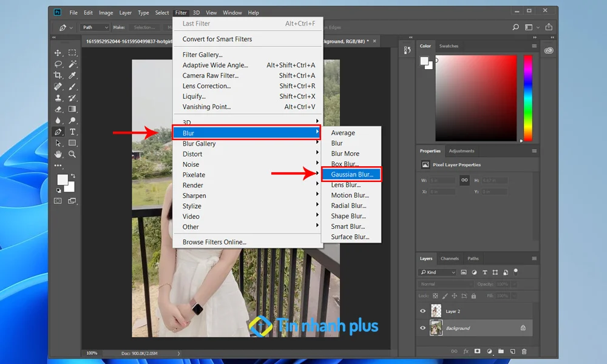
Task: Click the Add layer mask icon
Action: click(477, 351)
